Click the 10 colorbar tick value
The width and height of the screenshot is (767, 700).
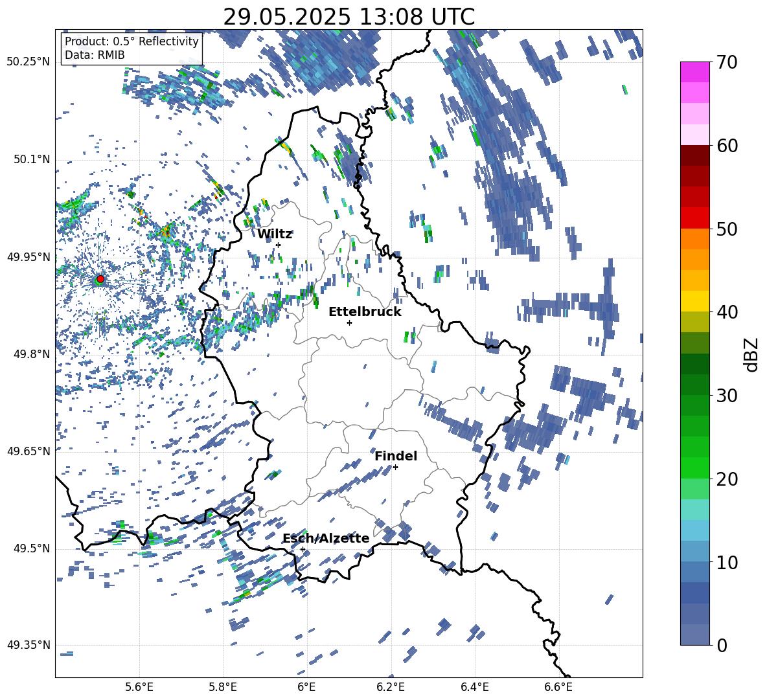pos(727,562)
